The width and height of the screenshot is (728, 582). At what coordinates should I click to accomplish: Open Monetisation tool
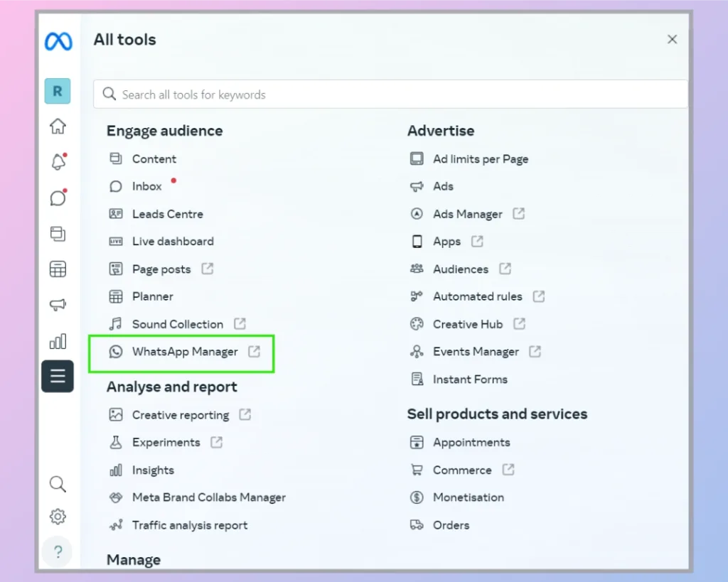point(468,497)
